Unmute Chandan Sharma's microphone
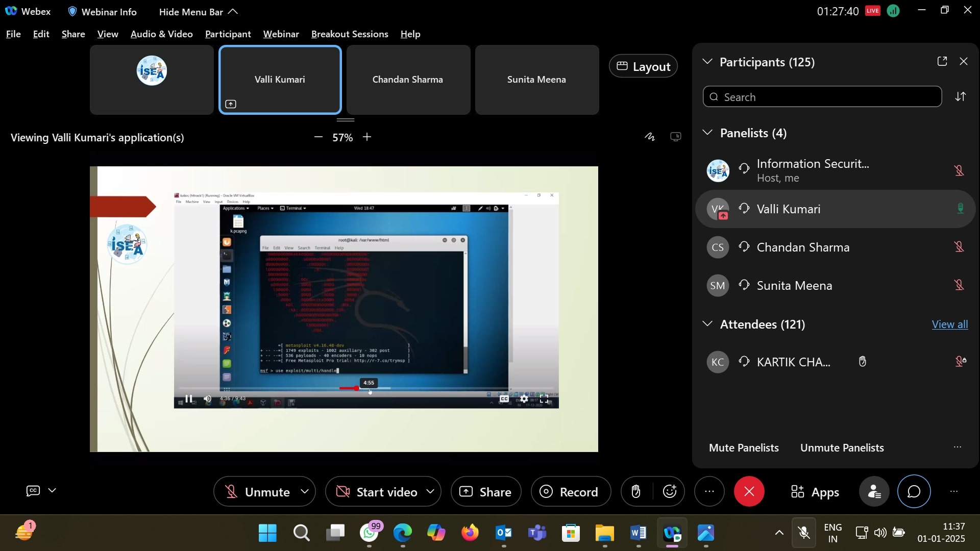The image size is (980, 551). click(x=959, y=247)
